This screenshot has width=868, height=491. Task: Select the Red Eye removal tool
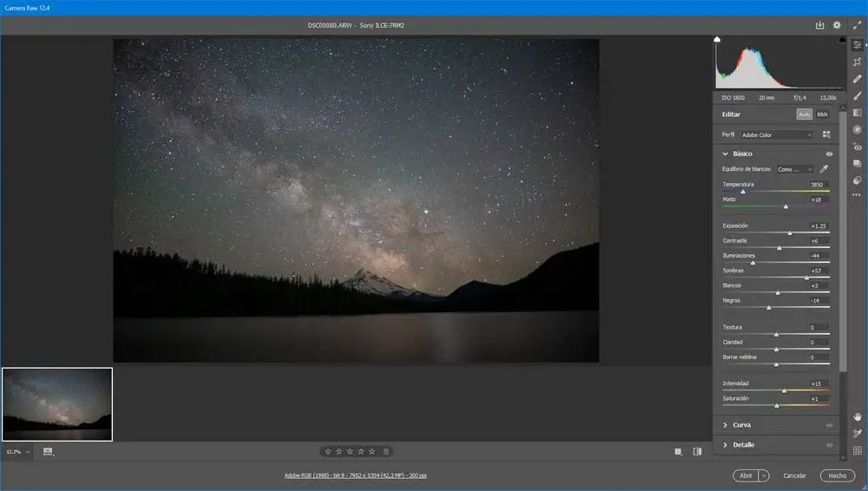tap(857, 147)
